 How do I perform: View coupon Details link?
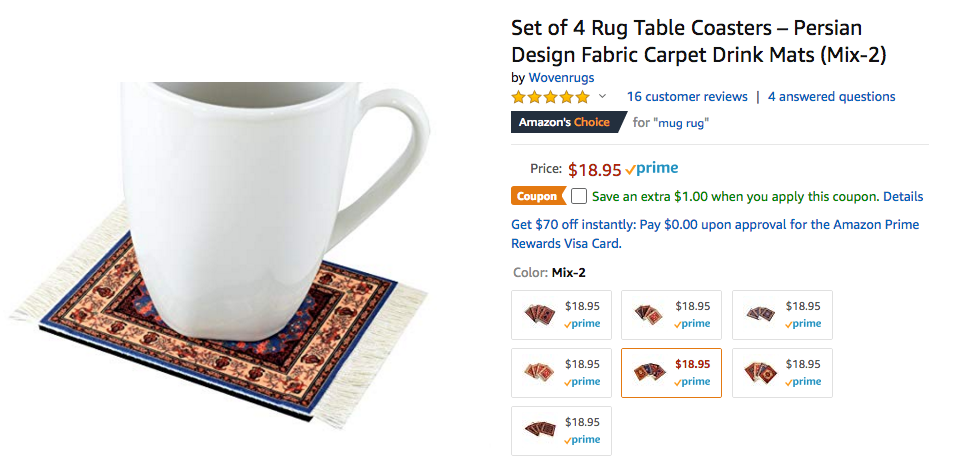[903, 197]
